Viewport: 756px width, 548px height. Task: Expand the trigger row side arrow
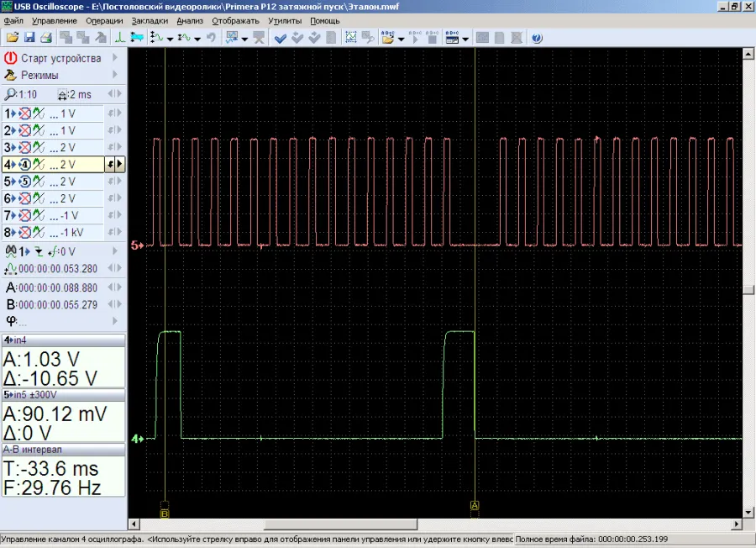pos(115,250)
